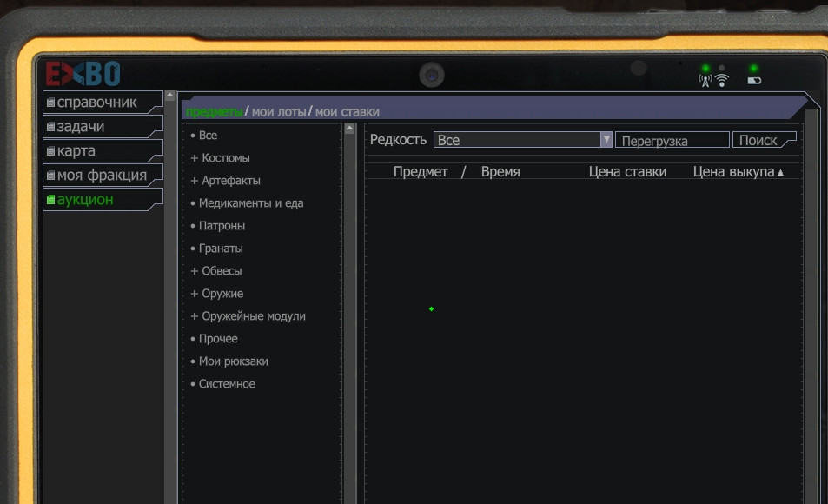The image size is (828, 504).
Task: Switch to the мои лоты tab
Action: [278, 112]
